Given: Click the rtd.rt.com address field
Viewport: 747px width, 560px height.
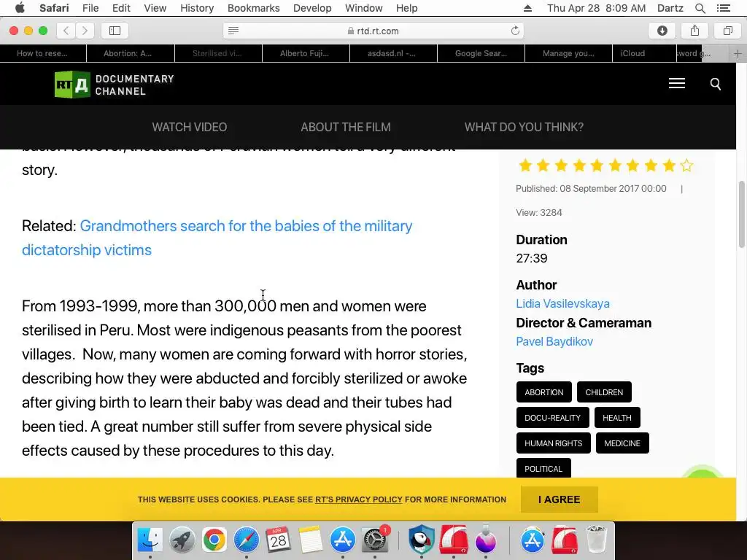Looking at the screenshot, I should (373, 31).
